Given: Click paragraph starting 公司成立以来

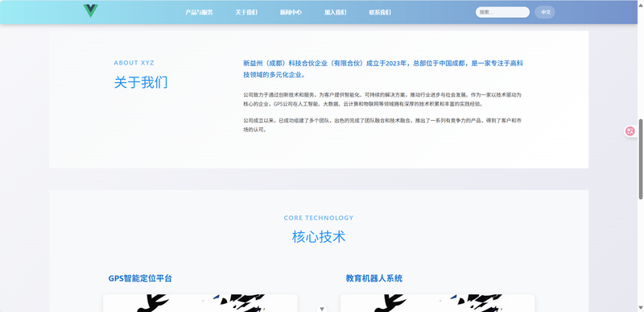Looking at the screenshot, I should pos(382,125).
